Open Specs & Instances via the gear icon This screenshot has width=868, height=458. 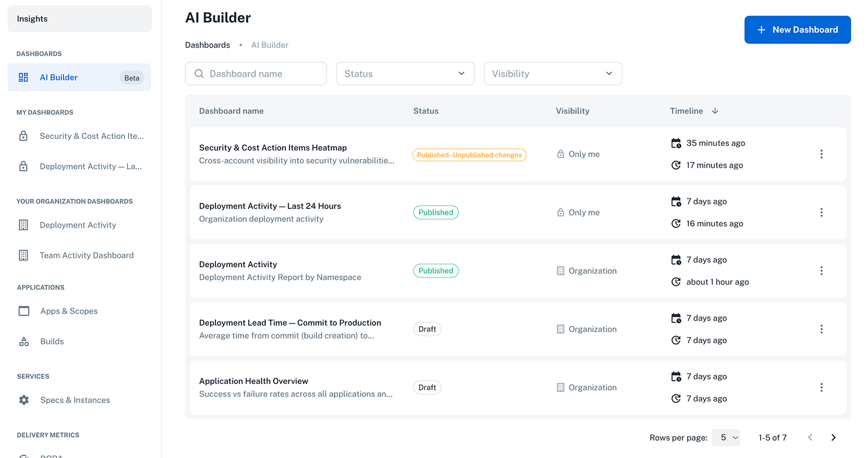[23, 400]
